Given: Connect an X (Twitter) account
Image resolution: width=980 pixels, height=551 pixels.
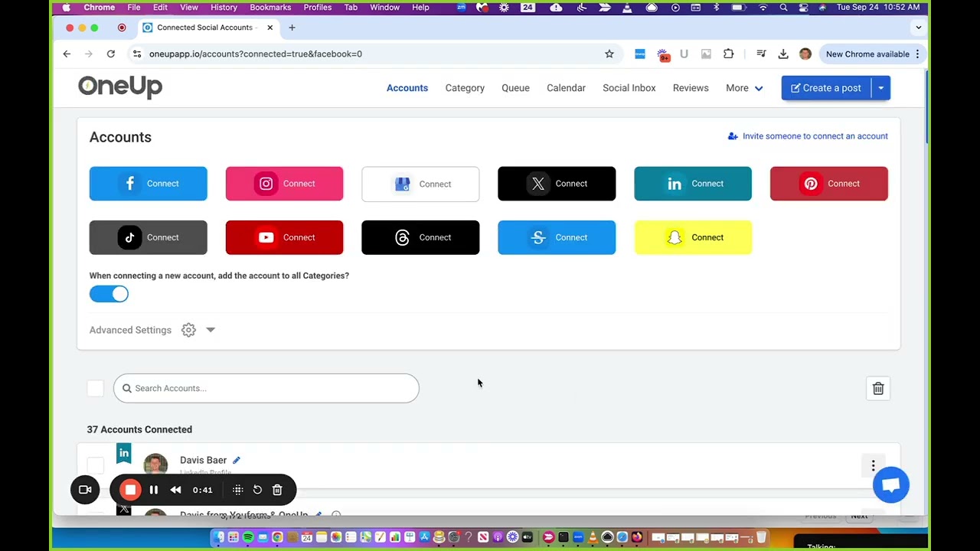Looking at the screenshot, I should [557, 184].
